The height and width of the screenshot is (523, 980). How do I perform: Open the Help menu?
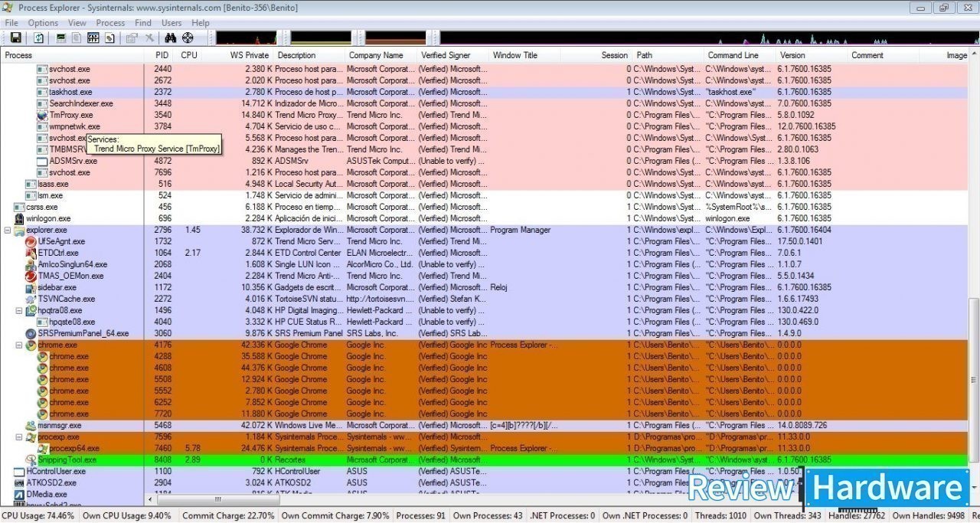(x=201, y=23)
